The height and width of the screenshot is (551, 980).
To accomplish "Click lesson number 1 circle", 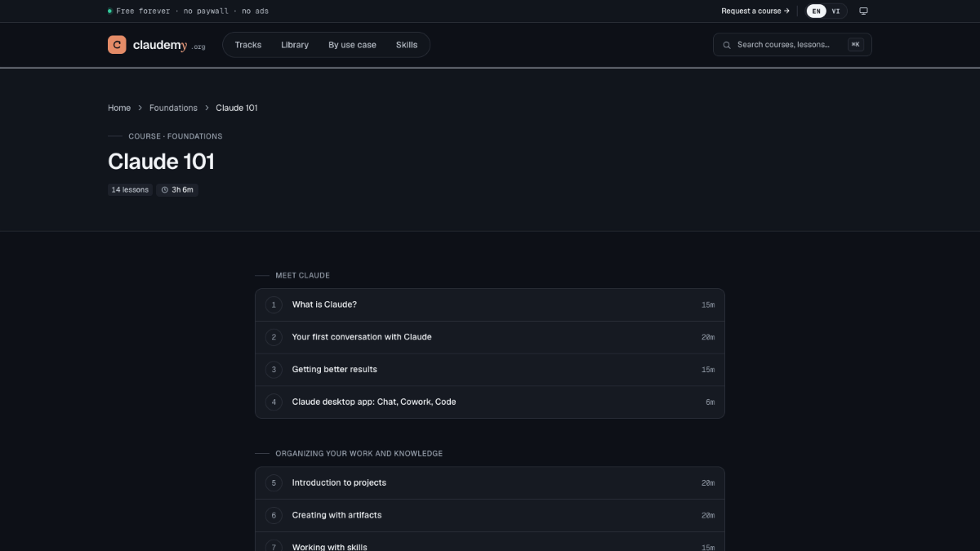I will click(x=274, y=304).
